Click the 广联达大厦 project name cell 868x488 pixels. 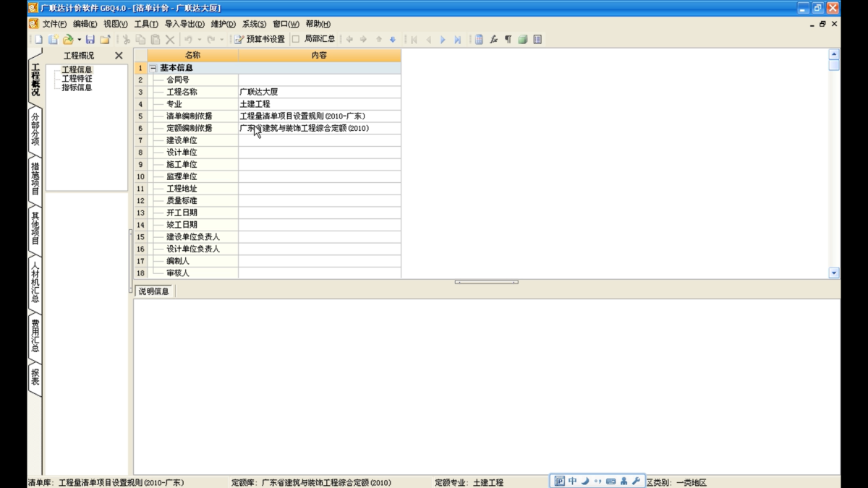[x=319, y=92]
